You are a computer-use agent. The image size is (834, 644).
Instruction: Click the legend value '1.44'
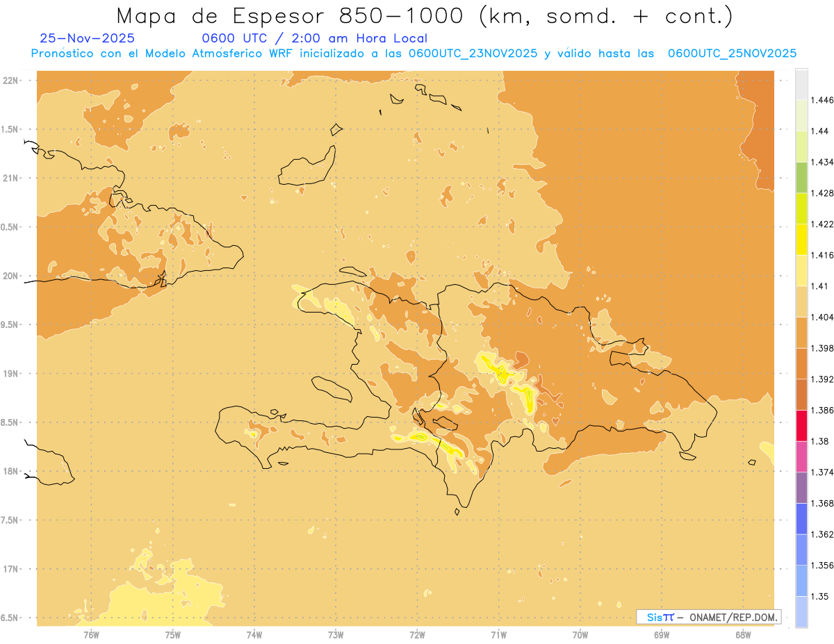[820, 131]
